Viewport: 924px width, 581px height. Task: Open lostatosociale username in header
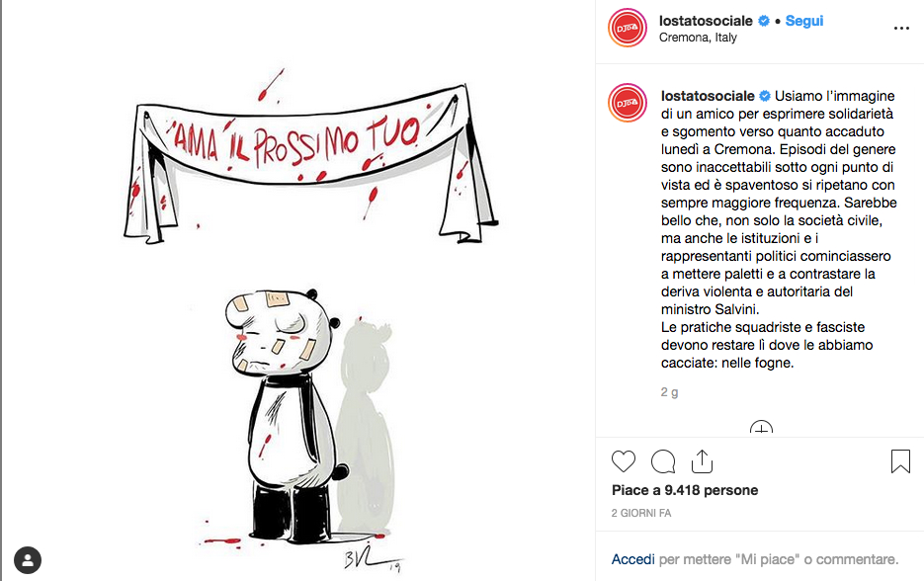coord(706,21)
